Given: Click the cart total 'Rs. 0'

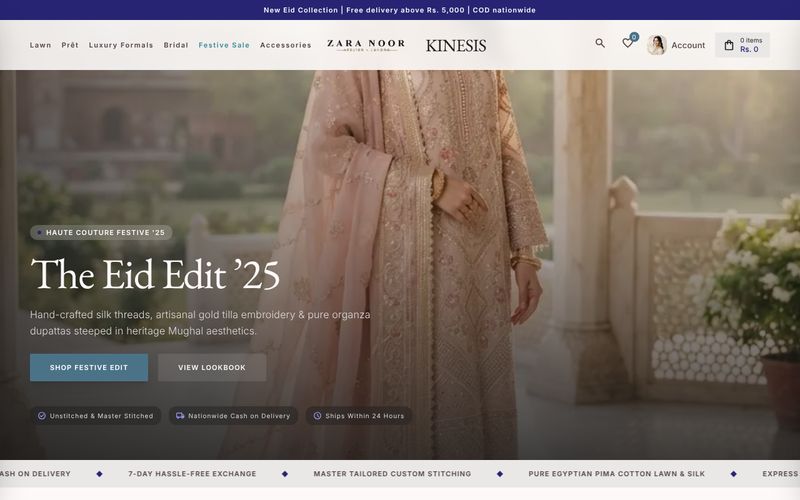Looking at the screenshot, I should 749,49.
